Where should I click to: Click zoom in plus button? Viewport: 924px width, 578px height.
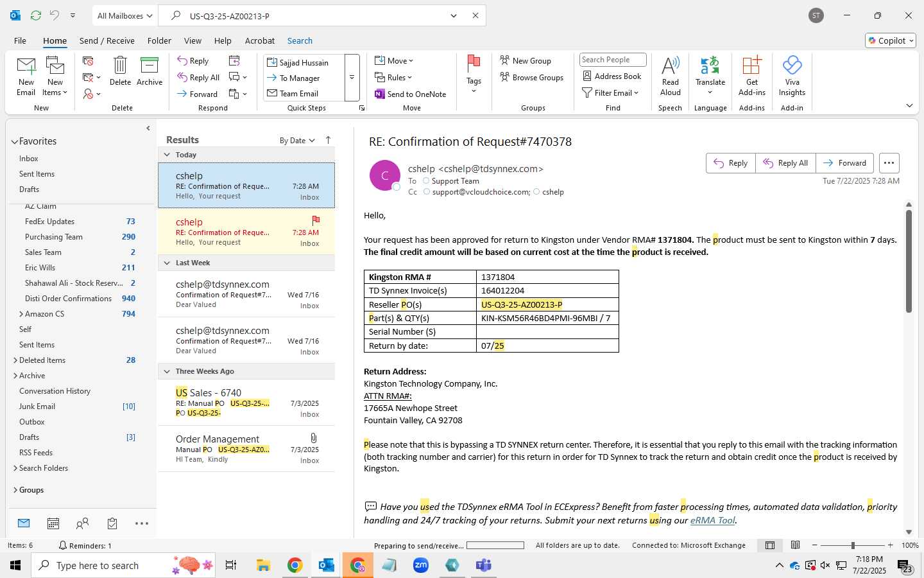pyautogui.click(x=890, y=545)
